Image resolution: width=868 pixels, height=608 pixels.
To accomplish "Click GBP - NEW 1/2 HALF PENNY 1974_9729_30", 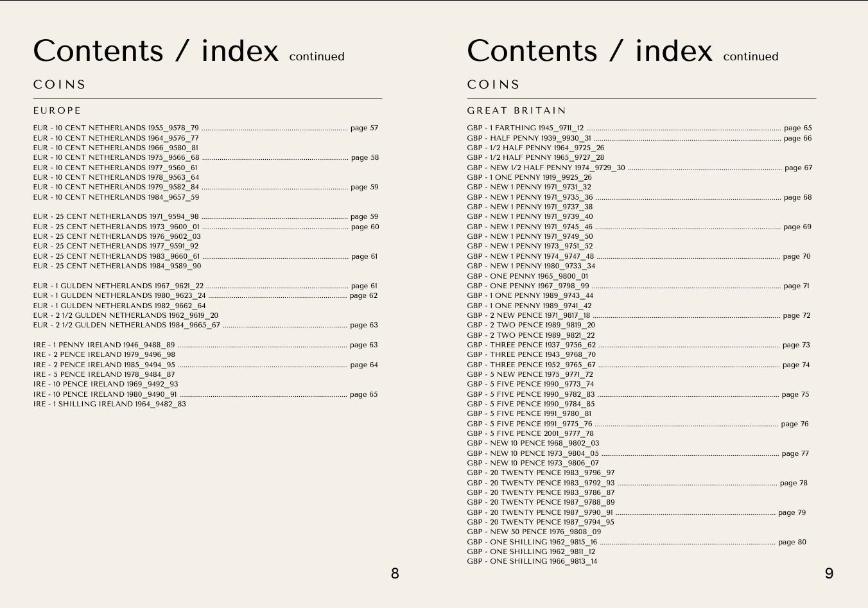I will pos(546,168).
